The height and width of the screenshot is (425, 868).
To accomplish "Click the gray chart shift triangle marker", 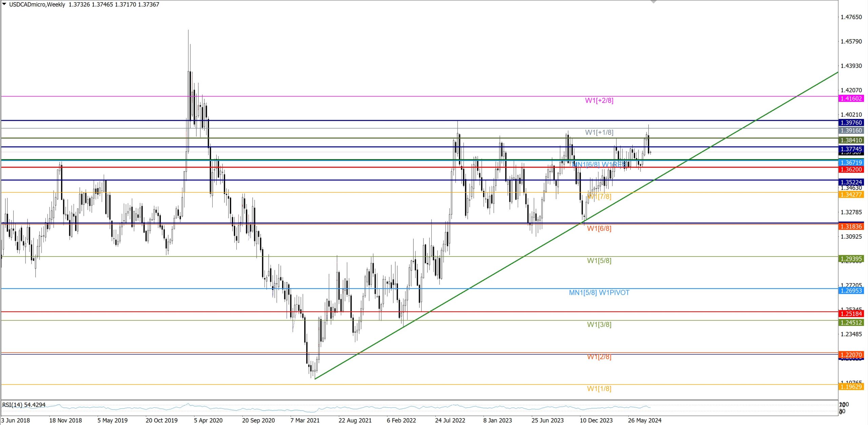I will (x=653, y=2).
